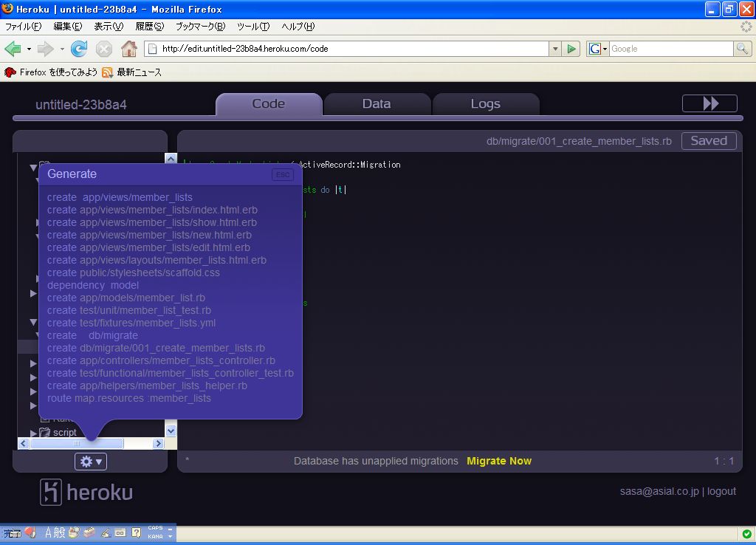
Task: Switch to the Logs tab
Action: [485, 104]
